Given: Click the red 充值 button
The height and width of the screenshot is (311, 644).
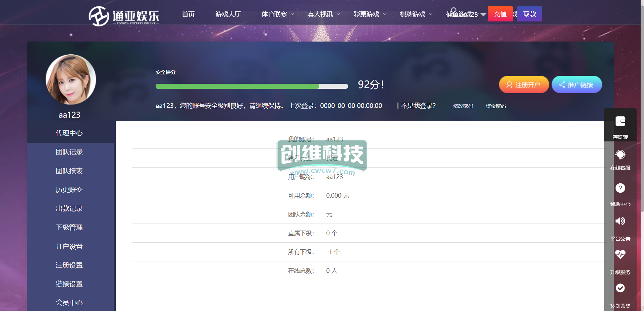Looking at the screenshot, I should click(500, 14).
